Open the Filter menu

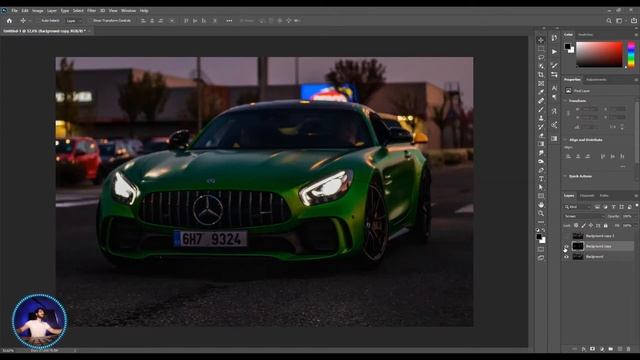[91, 11]
